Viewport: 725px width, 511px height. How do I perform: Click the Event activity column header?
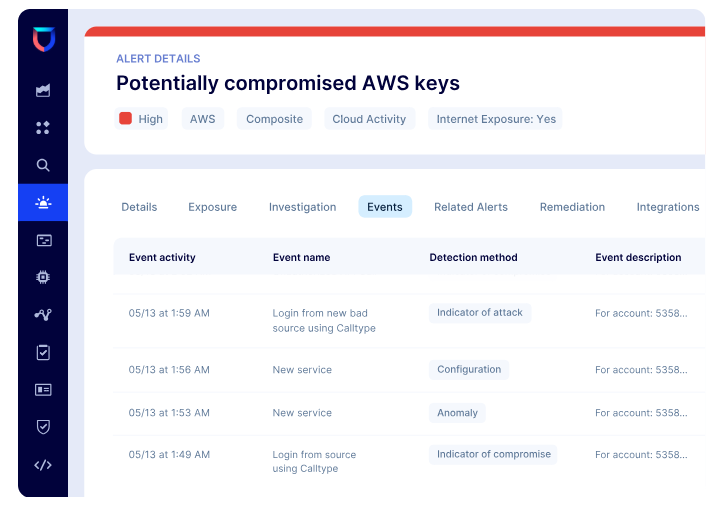click(x=162, y=257)
